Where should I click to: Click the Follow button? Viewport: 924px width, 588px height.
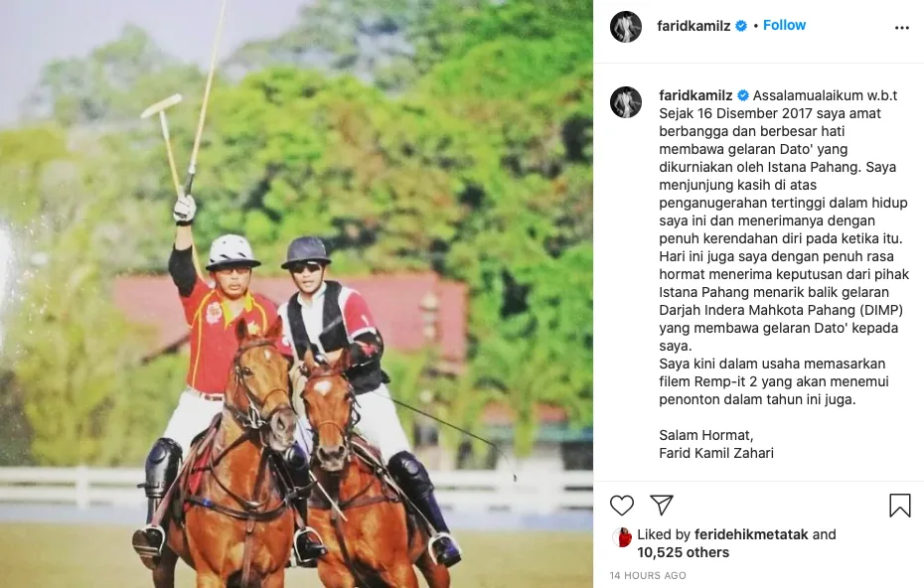(x=784, y=26)
